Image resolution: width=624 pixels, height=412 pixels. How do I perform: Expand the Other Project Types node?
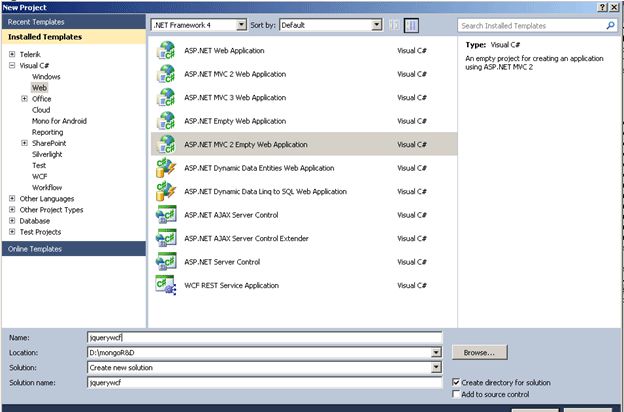(12, 209)
